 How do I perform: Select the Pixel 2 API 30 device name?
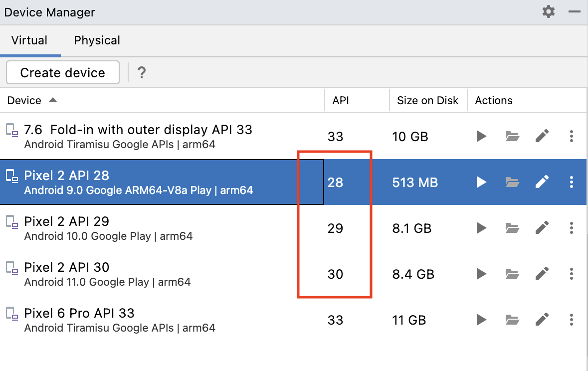point(67,267)
